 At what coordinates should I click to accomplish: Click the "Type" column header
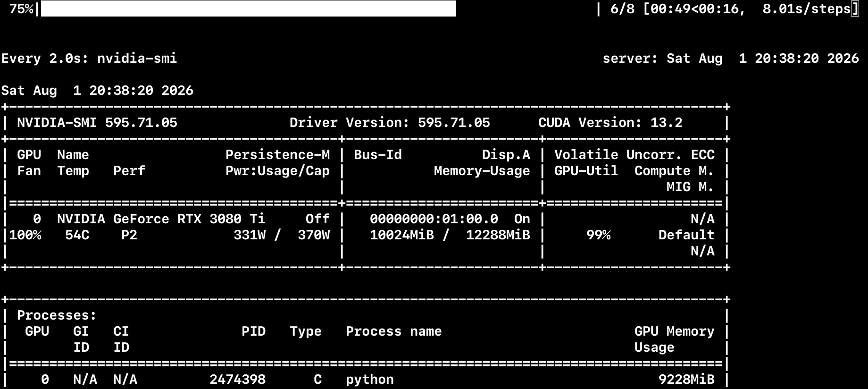point(306,331)
